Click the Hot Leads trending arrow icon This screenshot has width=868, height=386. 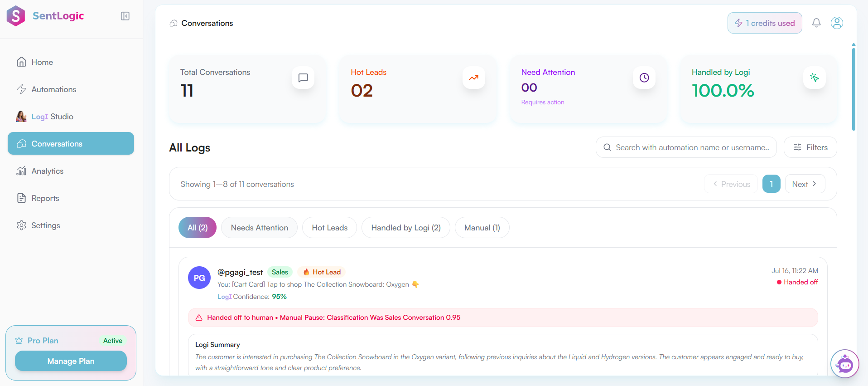[473, 78]
